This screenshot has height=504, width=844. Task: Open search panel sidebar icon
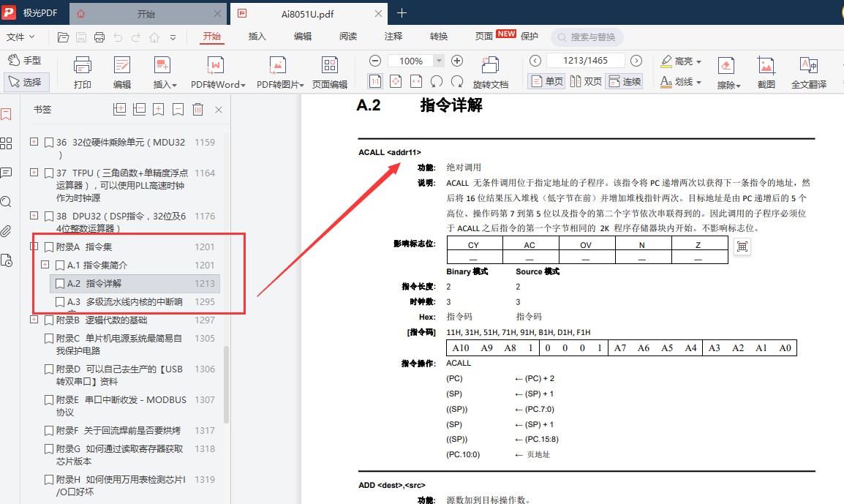tap(7, 202)
